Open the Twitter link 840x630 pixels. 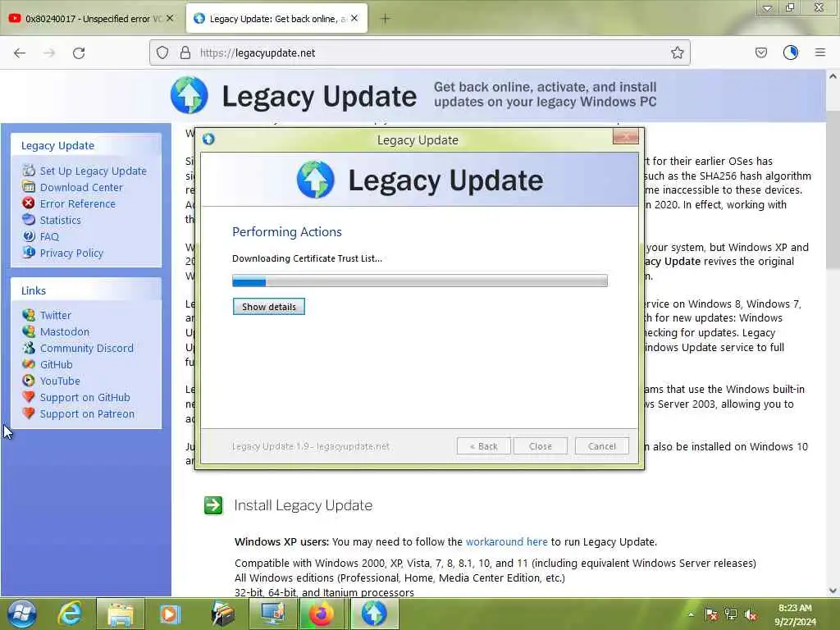click(55, 315)
